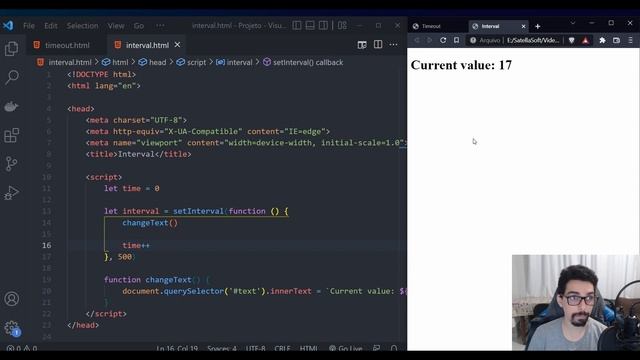This screenshot has width=640, height=360.
Task: Click the time++ statement in code
Action: click(136, 245)
